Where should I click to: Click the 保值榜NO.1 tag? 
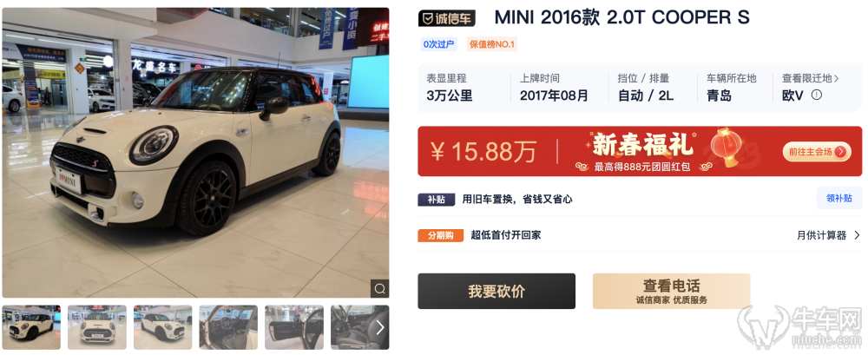click(x=492, y=44)
